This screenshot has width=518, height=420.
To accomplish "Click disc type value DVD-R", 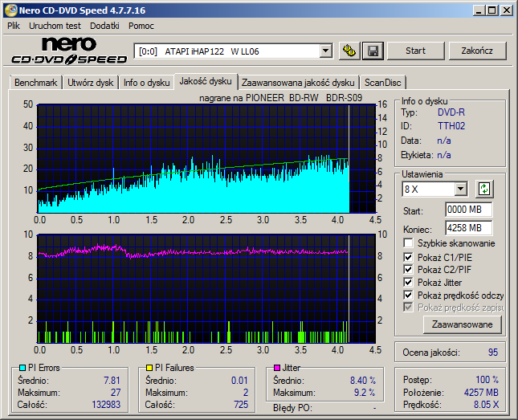I will (451, 112).
